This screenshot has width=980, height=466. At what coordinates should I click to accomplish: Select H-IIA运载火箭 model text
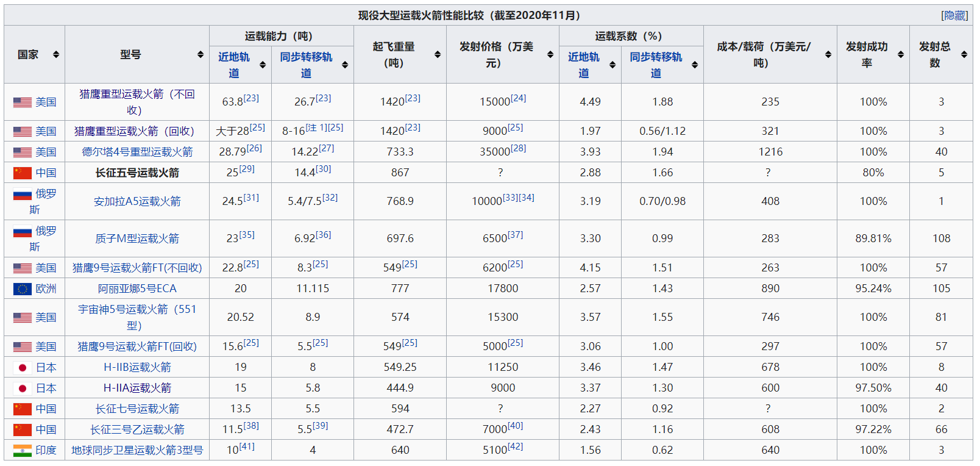point(137,388)
